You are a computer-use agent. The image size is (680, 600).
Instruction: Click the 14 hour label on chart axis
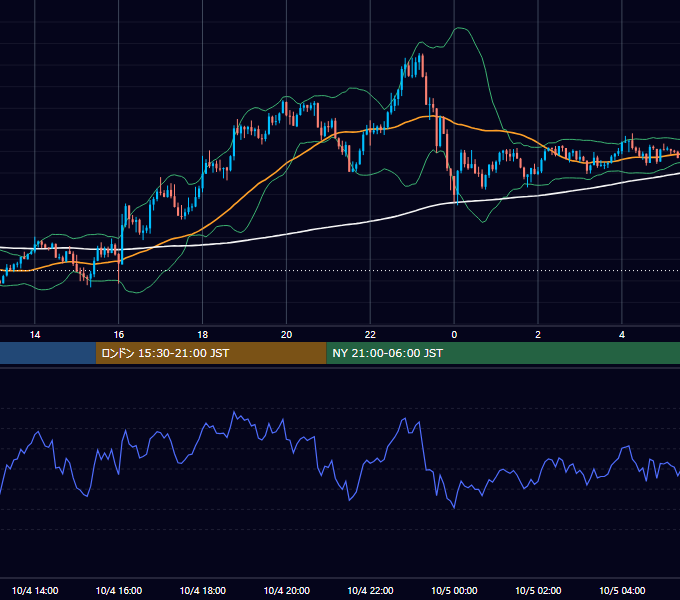tap(35, 335)
